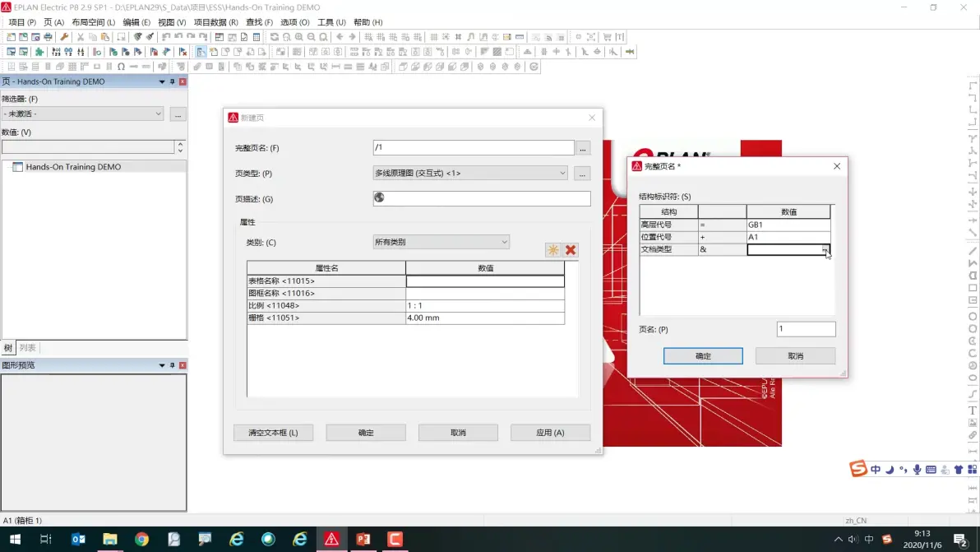Click the 清空文本框 (L) button
980x552 pixels.
click(273, 433)
